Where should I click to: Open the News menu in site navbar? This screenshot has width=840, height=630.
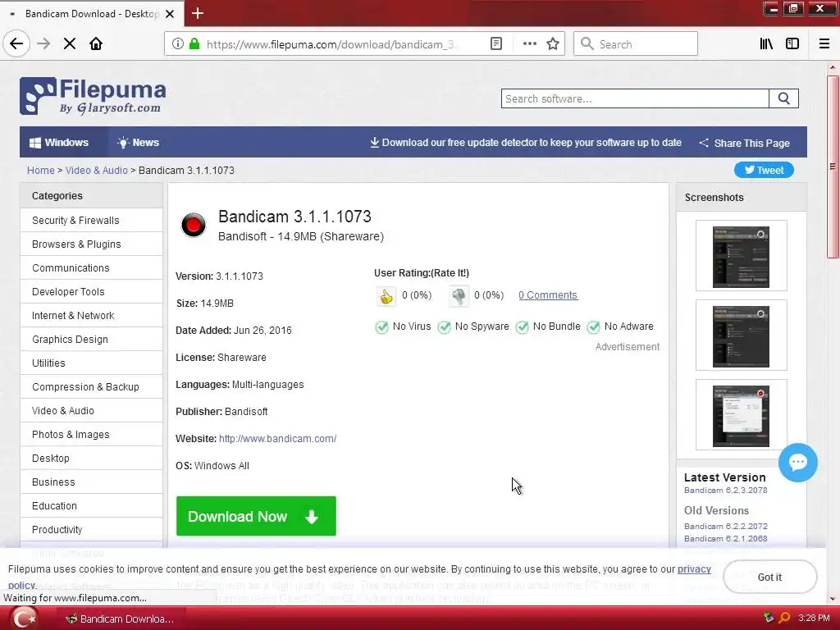[138, 143]
